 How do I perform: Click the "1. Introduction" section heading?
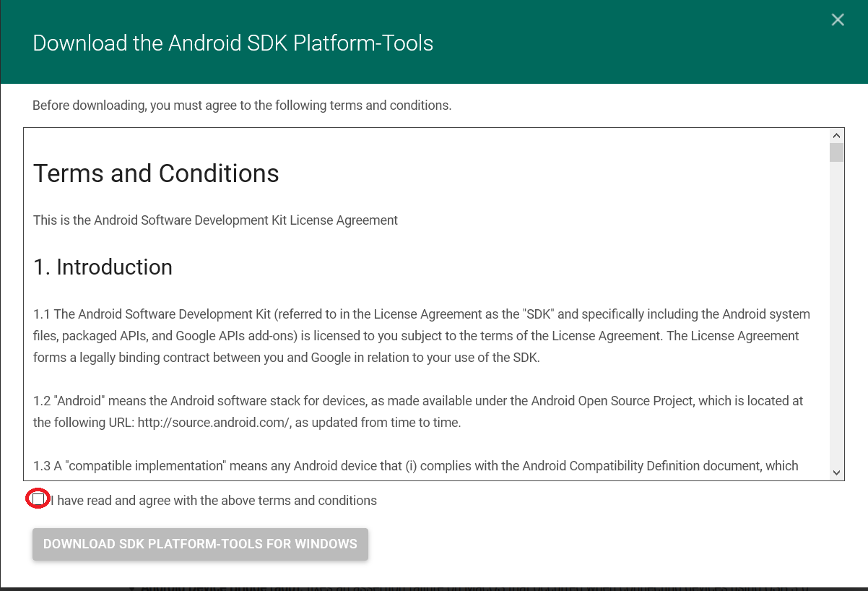click(x=103, y=267)
